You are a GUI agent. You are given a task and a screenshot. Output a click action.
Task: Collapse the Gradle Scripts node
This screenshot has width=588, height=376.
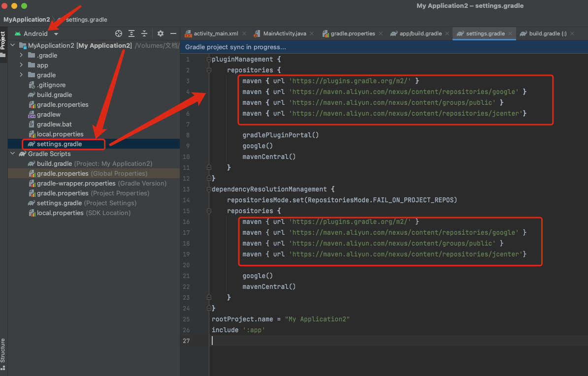point(12,154)
